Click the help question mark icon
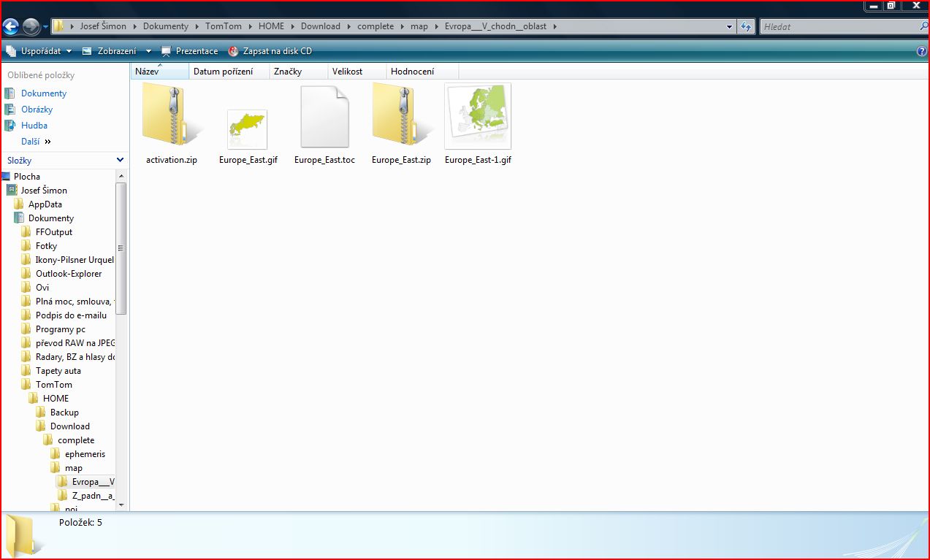Viewport: 930px width, 560px height. coord(922,51)
